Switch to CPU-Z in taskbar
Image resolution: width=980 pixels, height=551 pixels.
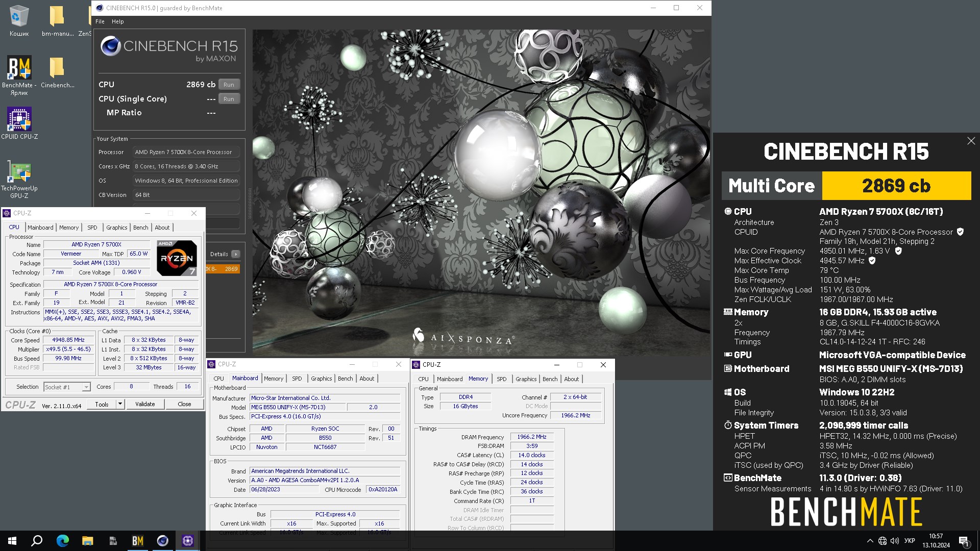pos(187,541)
